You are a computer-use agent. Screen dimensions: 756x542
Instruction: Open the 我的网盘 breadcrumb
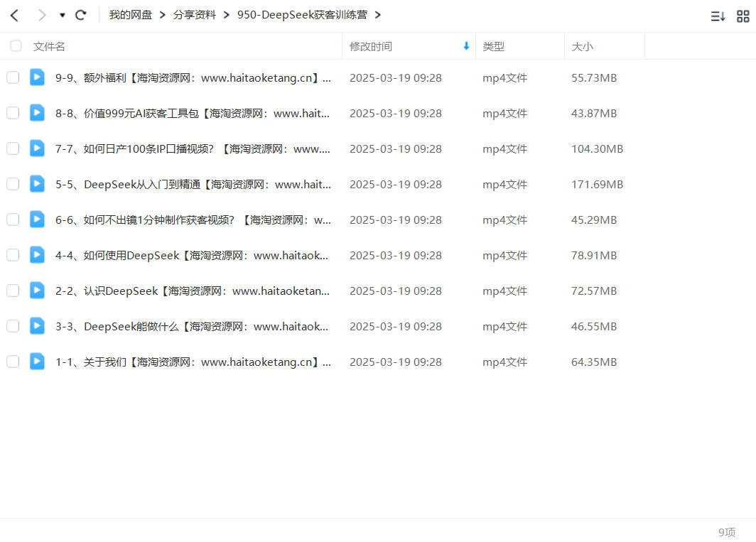[x=130, y=15]
